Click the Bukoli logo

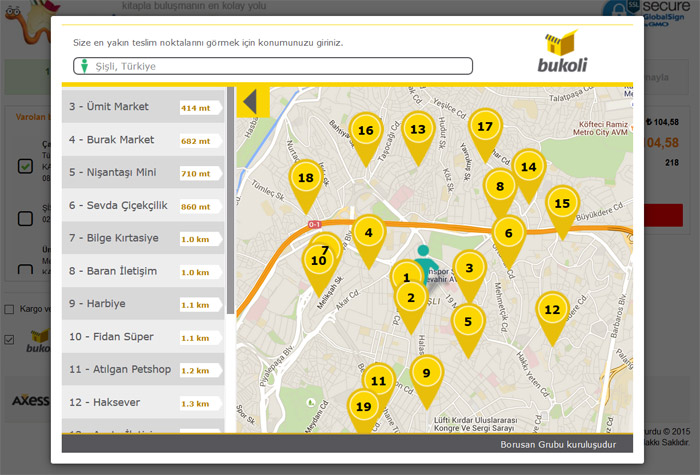point(562,51)
